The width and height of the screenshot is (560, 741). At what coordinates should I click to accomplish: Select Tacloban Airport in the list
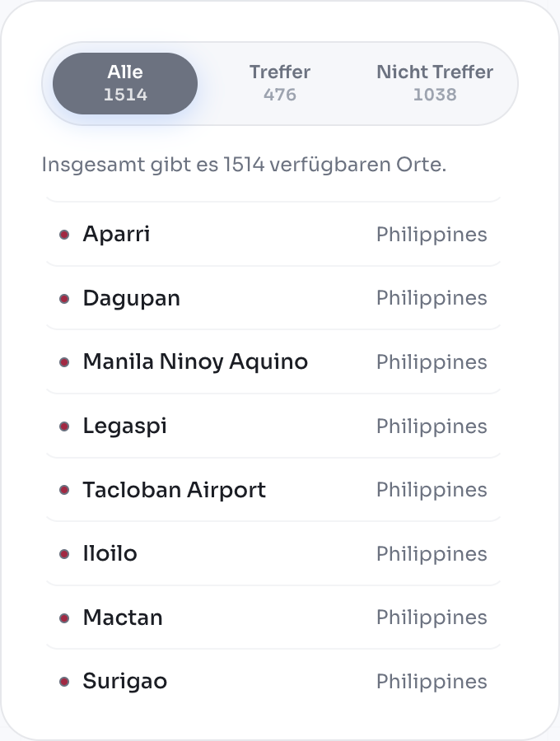[174, 490]
